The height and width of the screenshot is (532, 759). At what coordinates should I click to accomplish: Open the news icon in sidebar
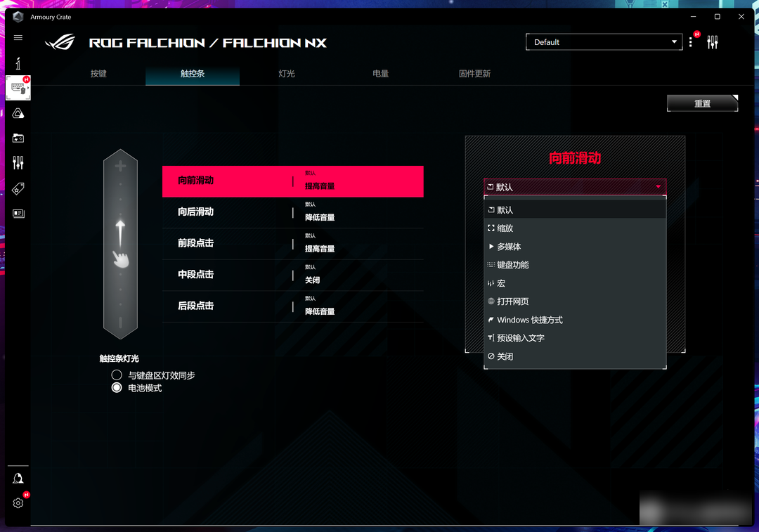coord(18,214)
